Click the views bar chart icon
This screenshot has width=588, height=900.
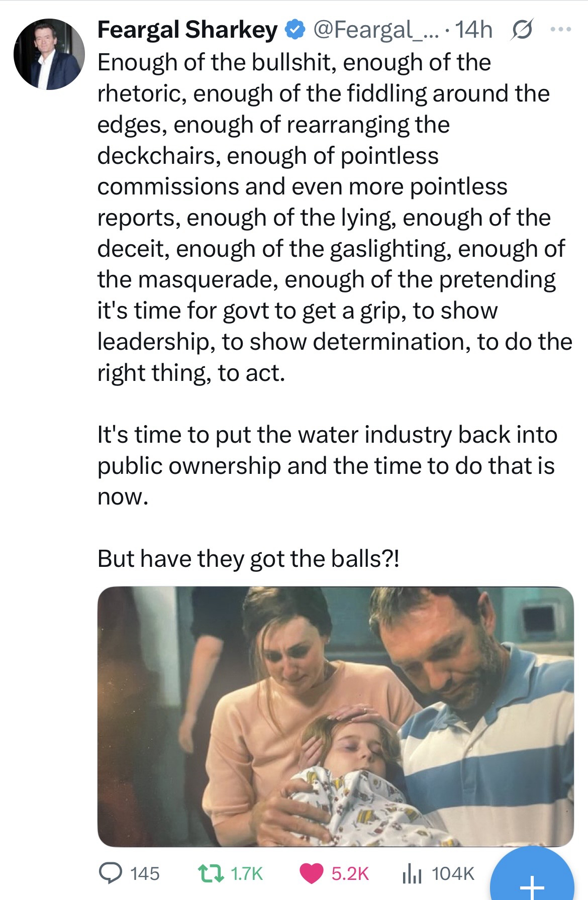[412, 873]
